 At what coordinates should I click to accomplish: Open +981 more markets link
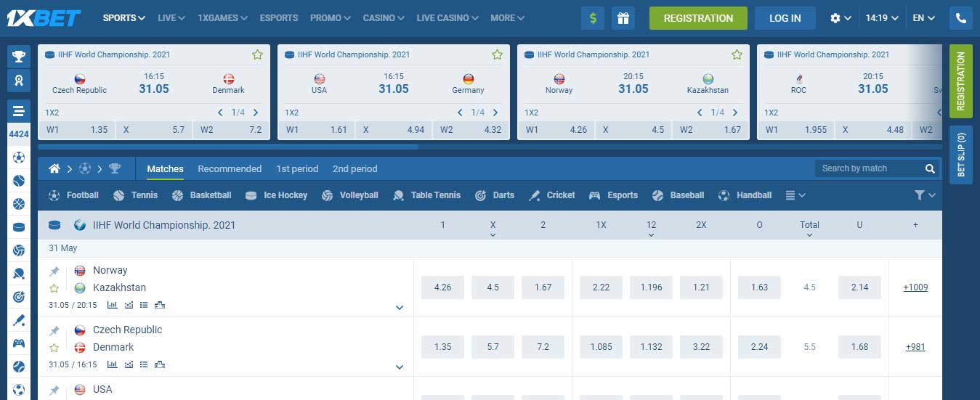pyautogui.click(x=915, y=347)
